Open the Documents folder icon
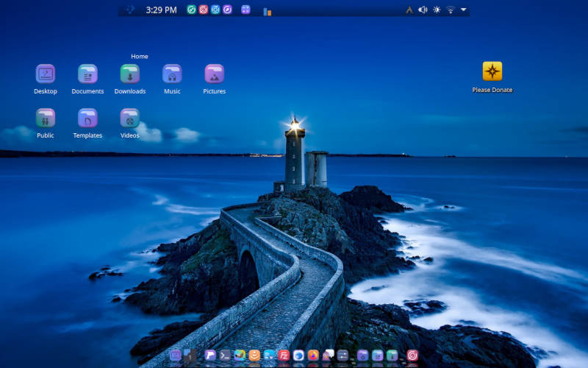The image size is (588, 368). [x=87, y=74]
